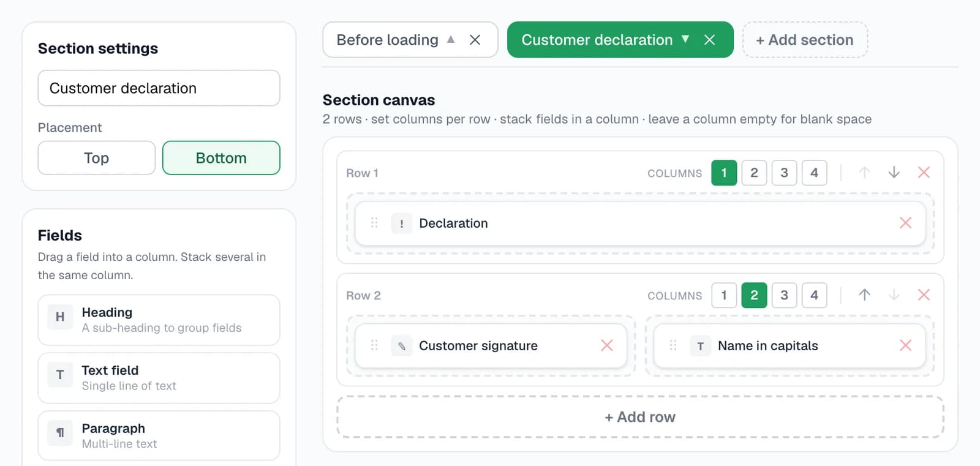Set Row 2 to 1 column
This screenshot has height=466, width=980.
point(724,295)
